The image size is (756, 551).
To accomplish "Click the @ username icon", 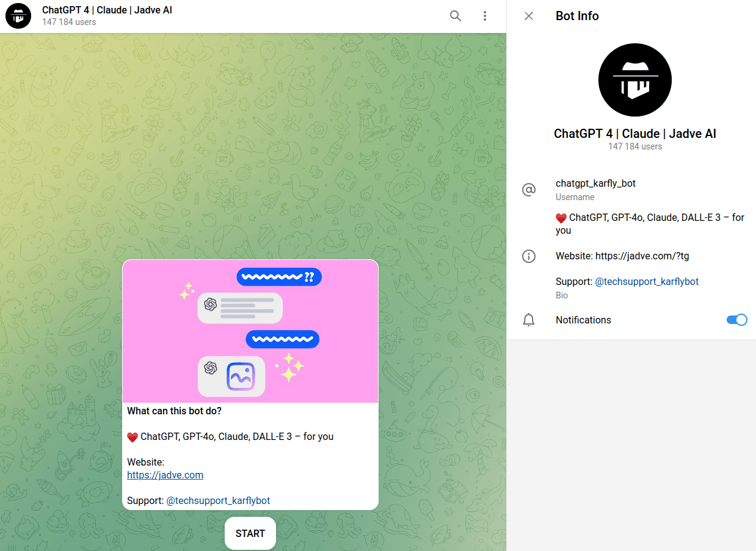I will [x=529, y=190].
